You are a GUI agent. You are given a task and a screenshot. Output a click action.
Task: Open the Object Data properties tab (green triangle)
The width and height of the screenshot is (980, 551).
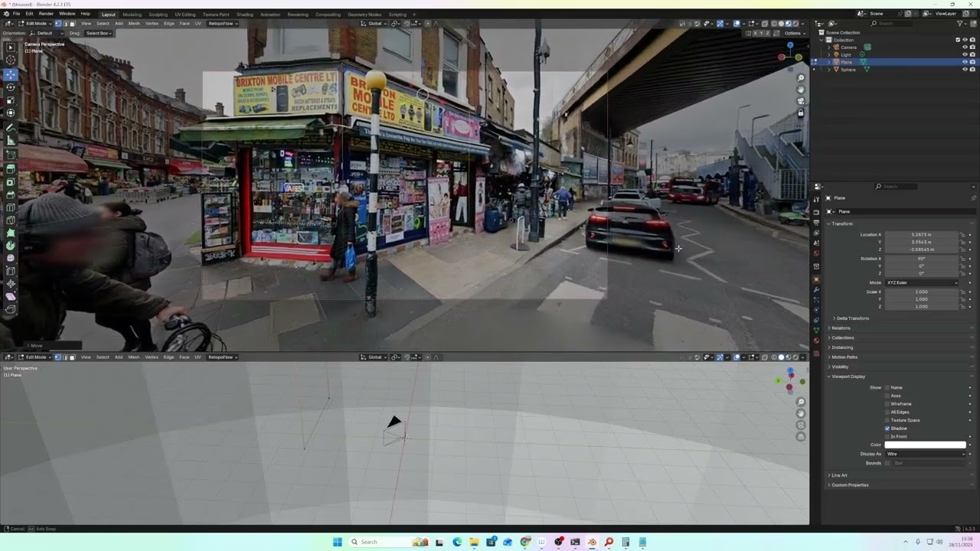(x=816, y=331)
